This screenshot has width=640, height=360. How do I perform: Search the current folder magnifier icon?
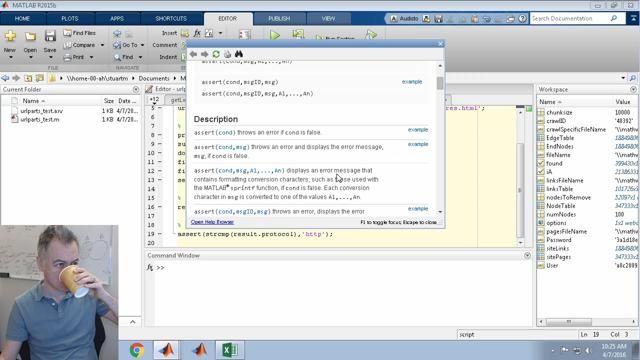click(633, 78)
